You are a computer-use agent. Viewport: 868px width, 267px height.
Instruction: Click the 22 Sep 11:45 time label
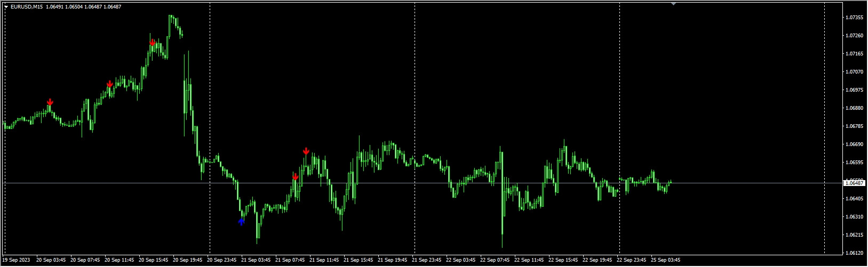[x=529, y=260]
